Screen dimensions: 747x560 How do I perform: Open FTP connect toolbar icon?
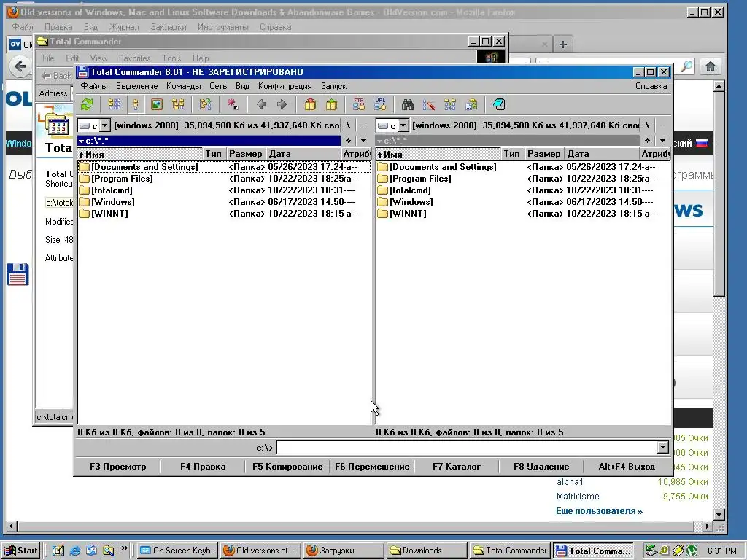tap(359, 104)
